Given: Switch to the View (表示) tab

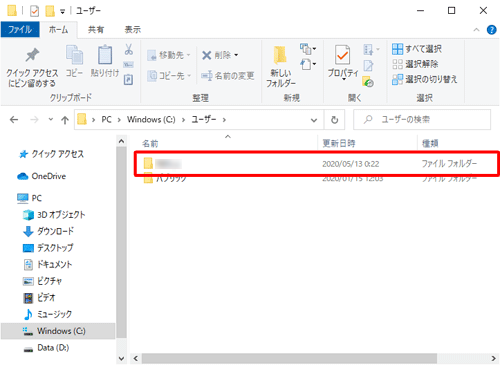Looking at the screenshot, I should 133,30.
